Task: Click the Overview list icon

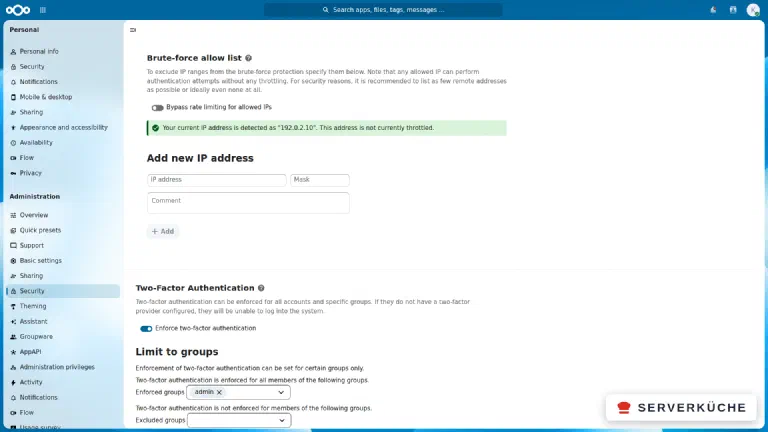Action: (x=13, y=215)
